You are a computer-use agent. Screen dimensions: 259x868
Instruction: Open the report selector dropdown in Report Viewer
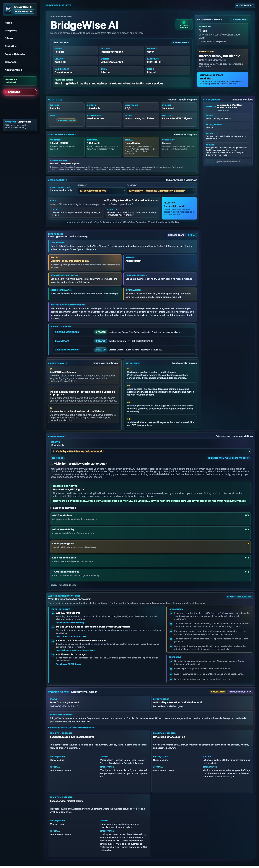pyautogui.click(x=150, y=451)
